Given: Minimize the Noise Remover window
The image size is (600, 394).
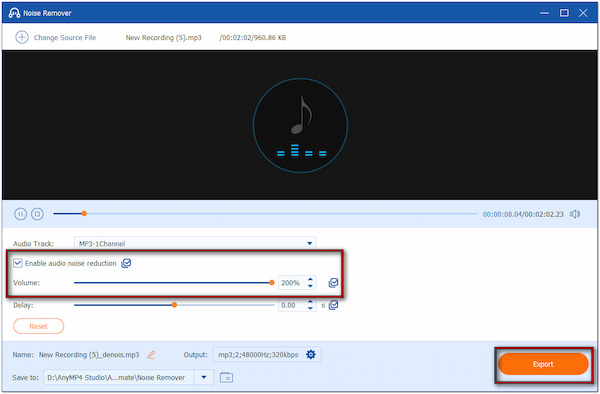Looking at the screenshot, I should 544,13.
